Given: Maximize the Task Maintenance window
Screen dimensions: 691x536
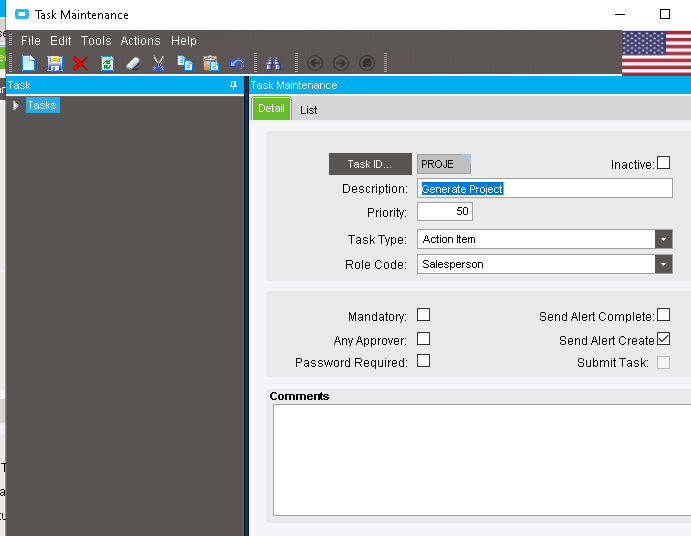Looking at the screenshot, I should (x=665, y=14).
